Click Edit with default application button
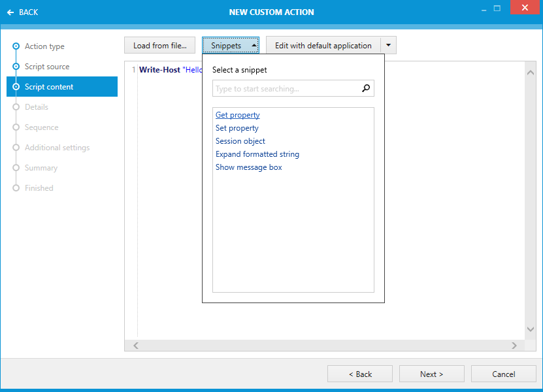 point(323,46)
